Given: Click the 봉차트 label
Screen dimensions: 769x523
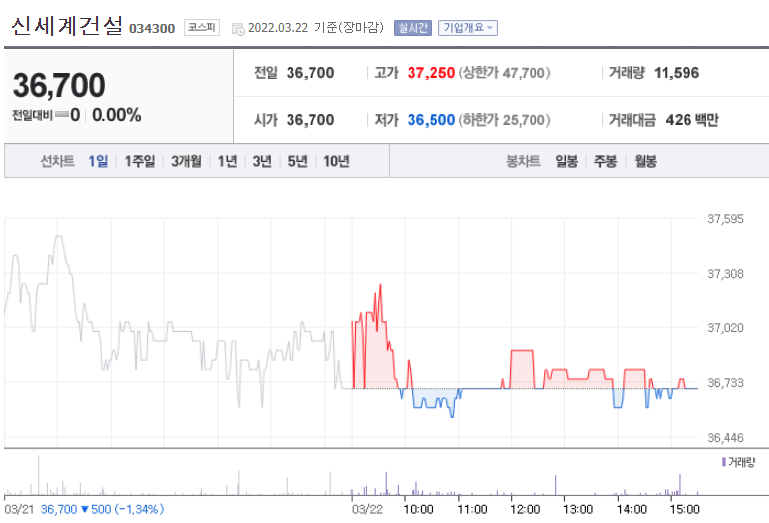Looking at the screenshot, I should coord(523,161).
